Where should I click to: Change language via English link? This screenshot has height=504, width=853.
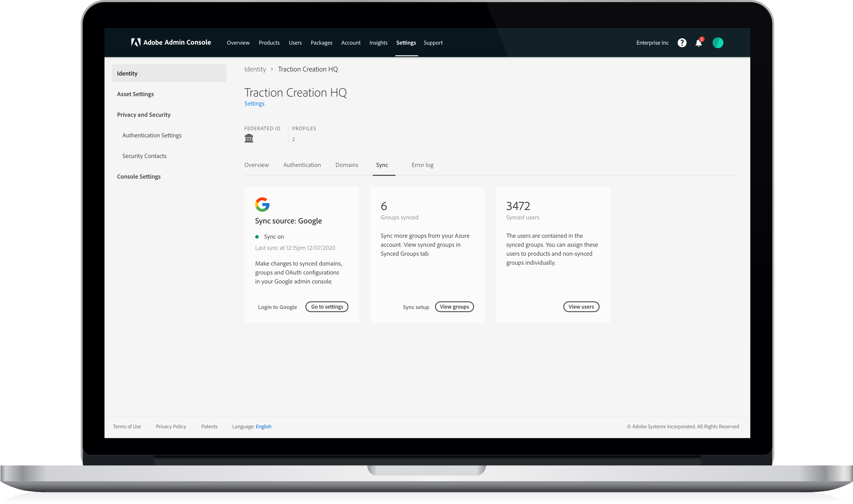263,426
